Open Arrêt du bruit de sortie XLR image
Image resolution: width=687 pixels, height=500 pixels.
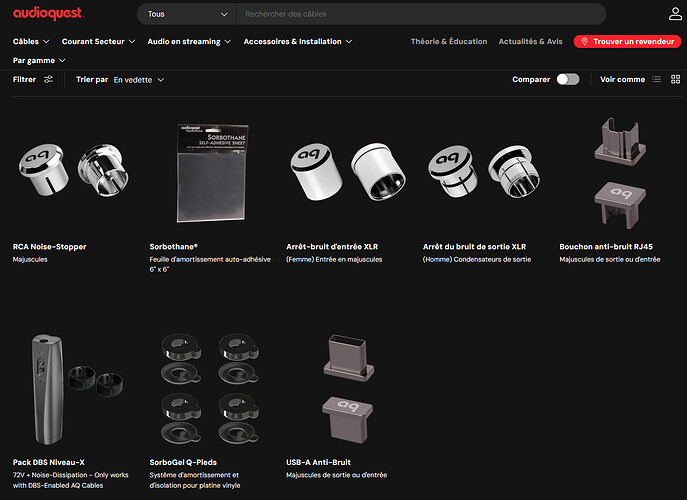(x=484, y=171)
